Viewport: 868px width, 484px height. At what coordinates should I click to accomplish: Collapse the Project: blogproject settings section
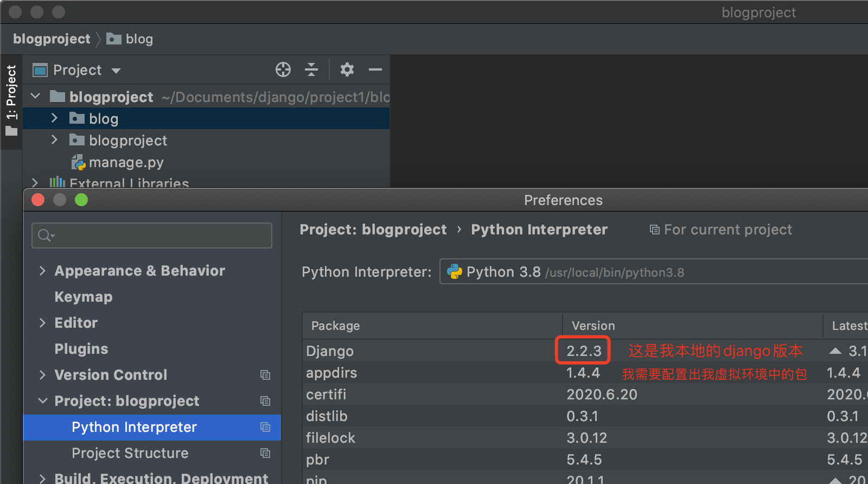click(x=43, y=401)
